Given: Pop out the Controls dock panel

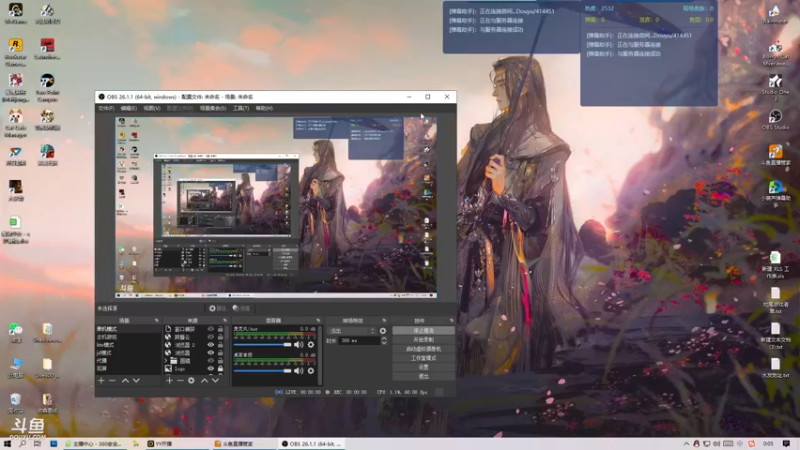Looking at the screenshot, I should point(452,320).
